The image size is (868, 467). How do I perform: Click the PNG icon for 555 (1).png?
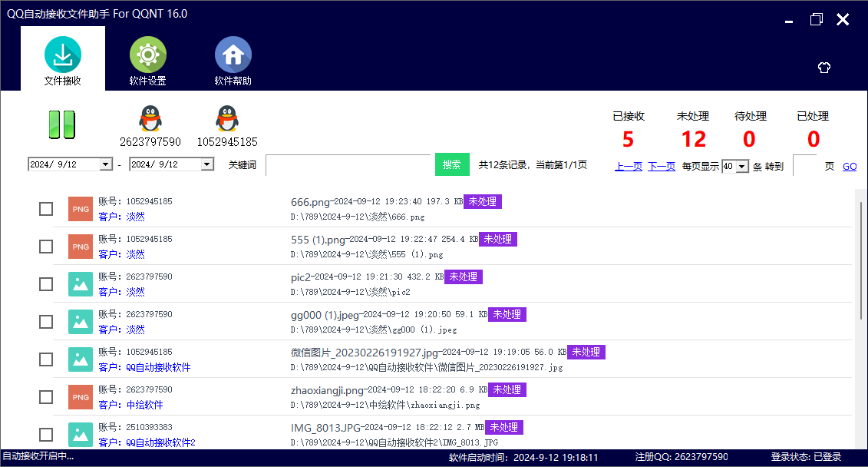pyautogui.click(x=81, y=247)
